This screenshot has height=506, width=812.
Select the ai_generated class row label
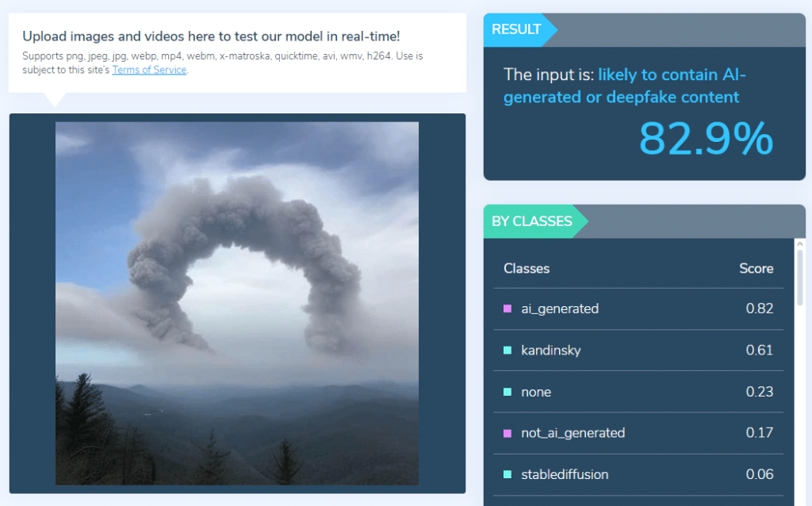(560, 309)
